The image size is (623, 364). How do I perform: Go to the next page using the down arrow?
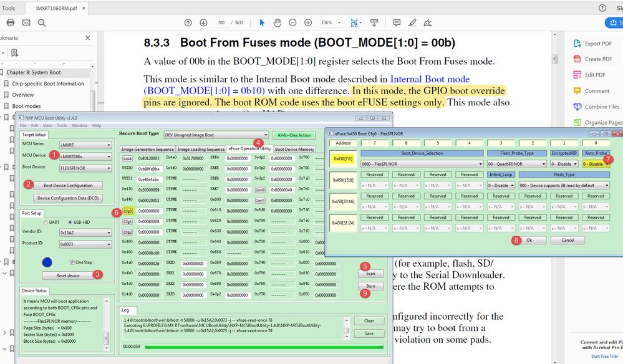pyautogui.click(x=203, y=23)
